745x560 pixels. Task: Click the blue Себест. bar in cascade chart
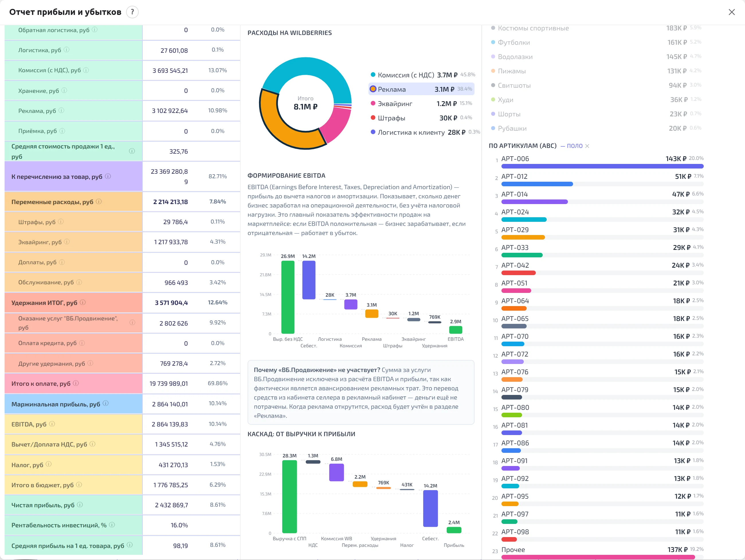tap(430, 508)
